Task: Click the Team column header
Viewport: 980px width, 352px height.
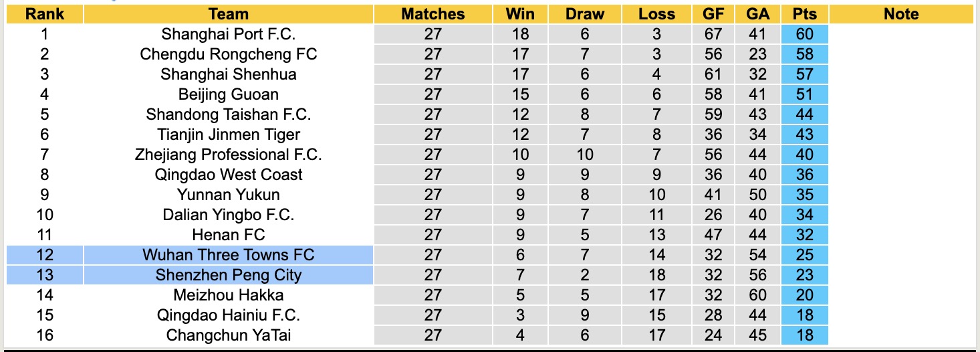Action: (228, 14)
